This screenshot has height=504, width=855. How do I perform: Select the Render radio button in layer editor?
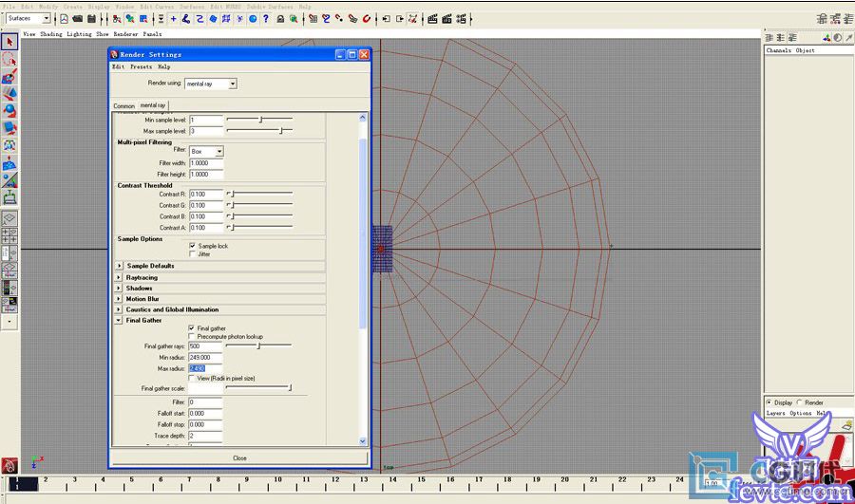799,402
